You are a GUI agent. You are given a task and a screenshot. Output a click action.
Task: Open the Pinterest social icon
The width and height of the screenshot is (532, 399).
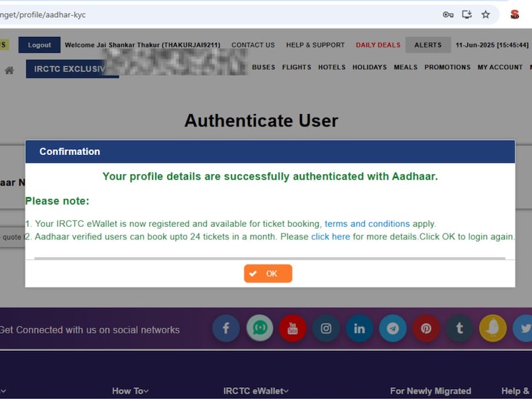pos(426,328)
